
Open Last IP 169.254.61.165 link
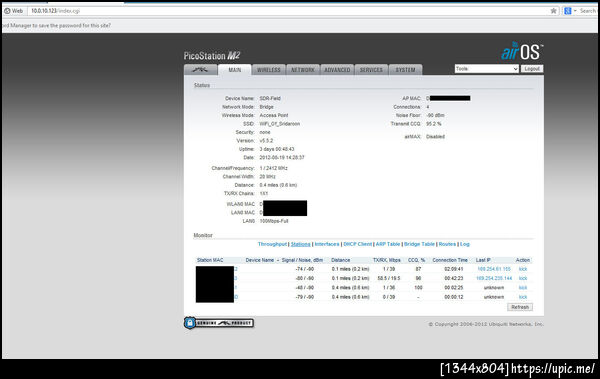click(494, 269)
